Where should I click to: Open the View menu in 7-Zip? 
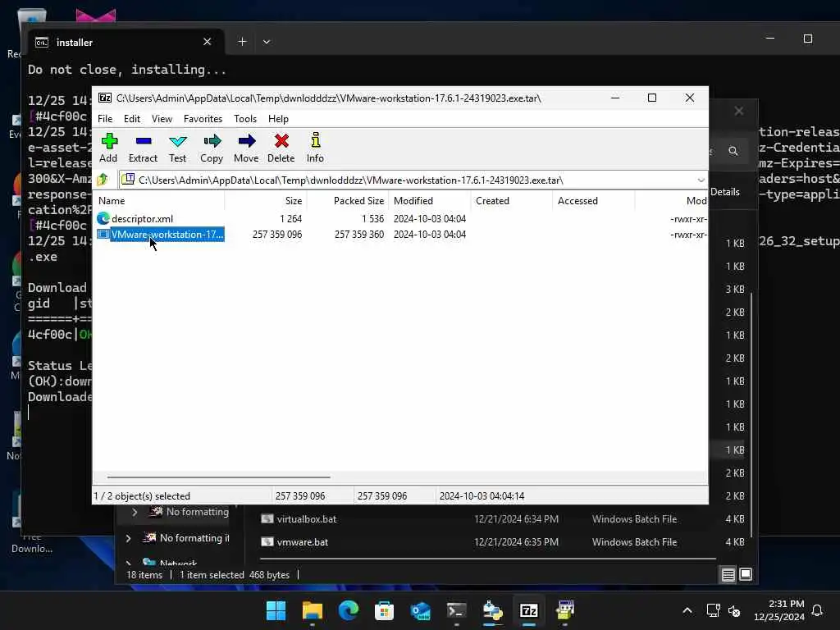coord(162,119)
